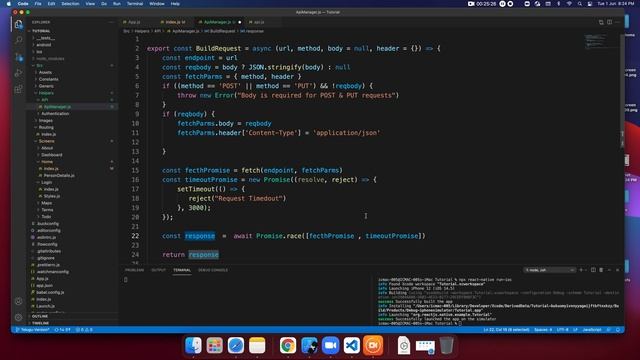Screen dimensions: 640x360
Task: Click the notifications bell in status bar
Action: 618,330
